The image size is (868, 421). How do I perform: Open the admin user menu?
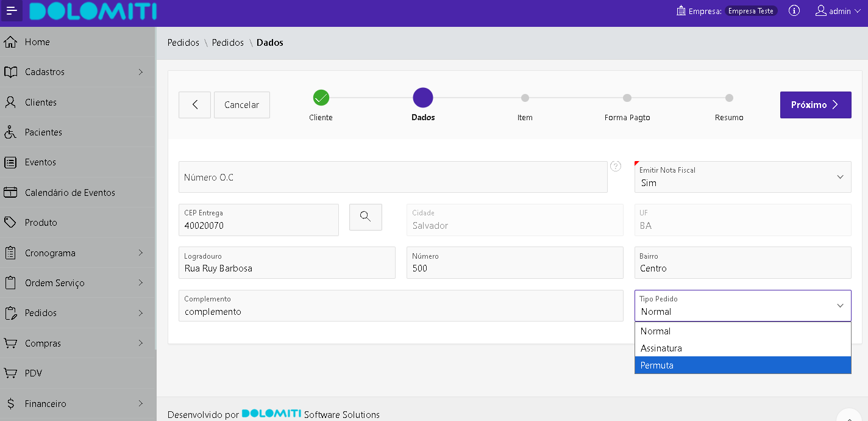click(x=838, y=11)
